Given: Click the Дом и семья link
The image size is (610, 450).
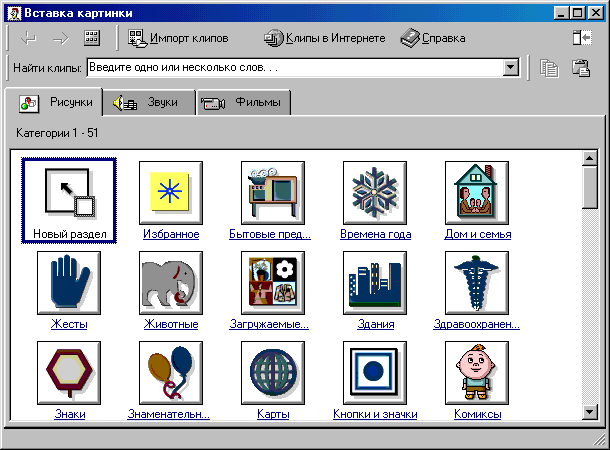Looking at the screenshot, I should click(478, 234).
